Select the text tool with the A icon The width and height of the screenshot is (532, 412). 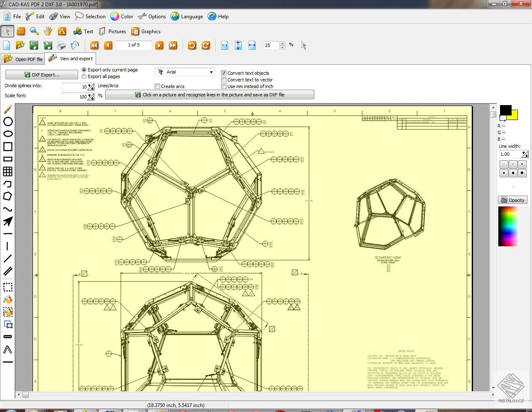point(62,31)
